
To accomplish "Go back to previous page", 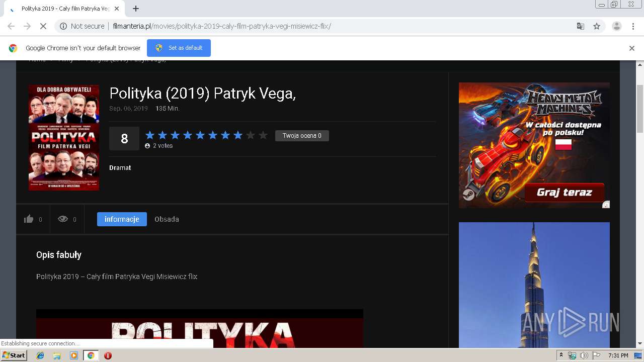I will (11, 26).
